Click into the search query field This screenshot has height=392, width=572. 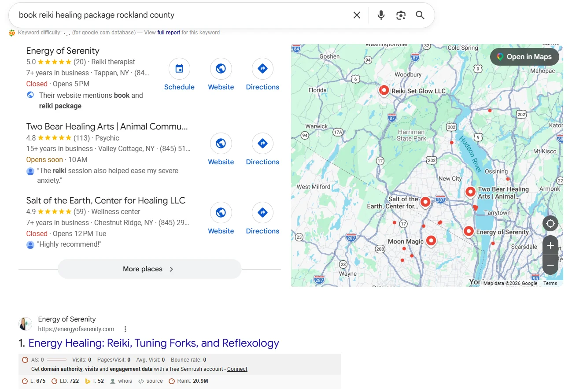tap(181, 15)
